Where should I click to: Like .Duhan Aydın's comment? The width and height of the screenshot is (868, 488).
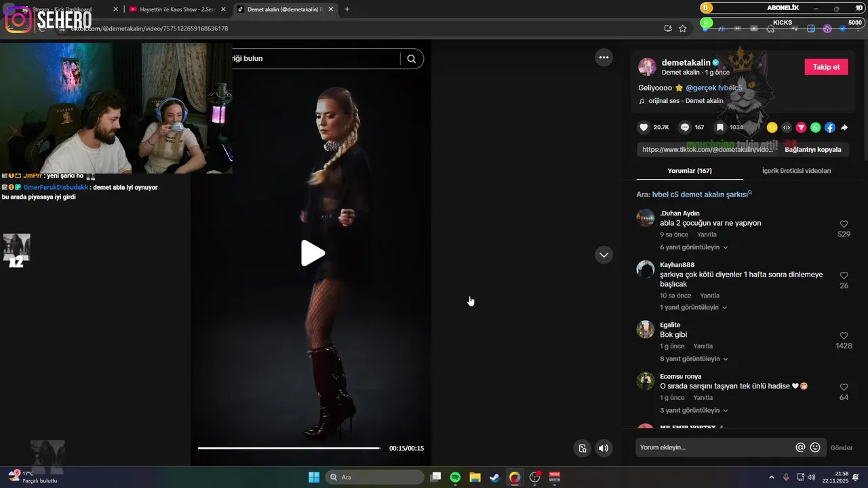[844, 224]
